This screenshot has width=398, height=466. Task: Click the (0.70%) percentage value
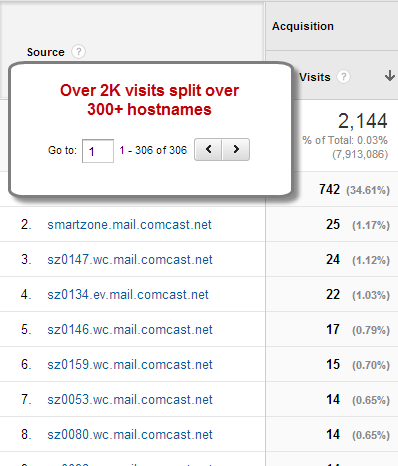tap(371, 365)
